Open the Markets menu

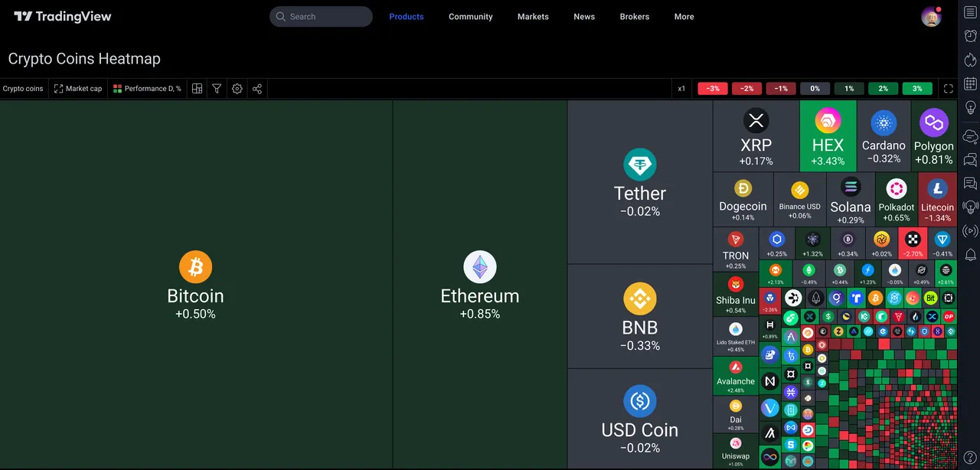pyautogui.click(x=533, y=17)
